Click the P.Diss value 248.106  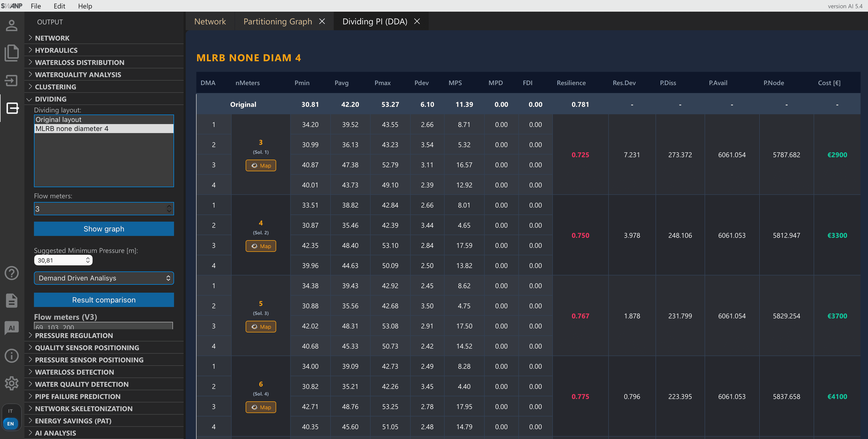pos(680,235)
